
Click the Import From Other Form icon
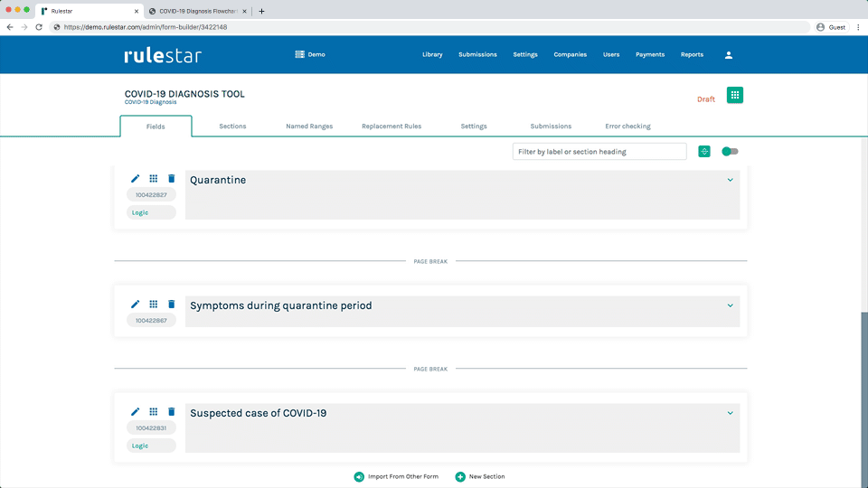(359, 476)
